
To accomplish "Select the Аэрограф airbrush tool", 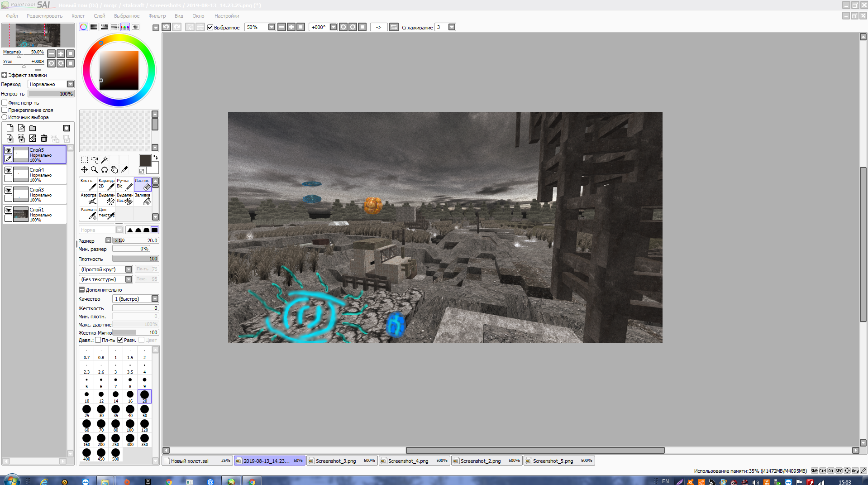I will point(88,198).
